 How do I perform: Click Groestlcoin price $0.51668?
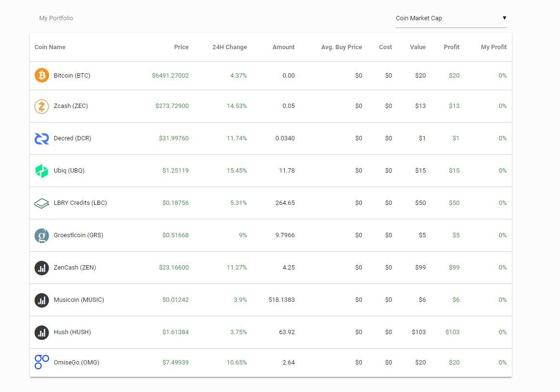pos(176,235)
